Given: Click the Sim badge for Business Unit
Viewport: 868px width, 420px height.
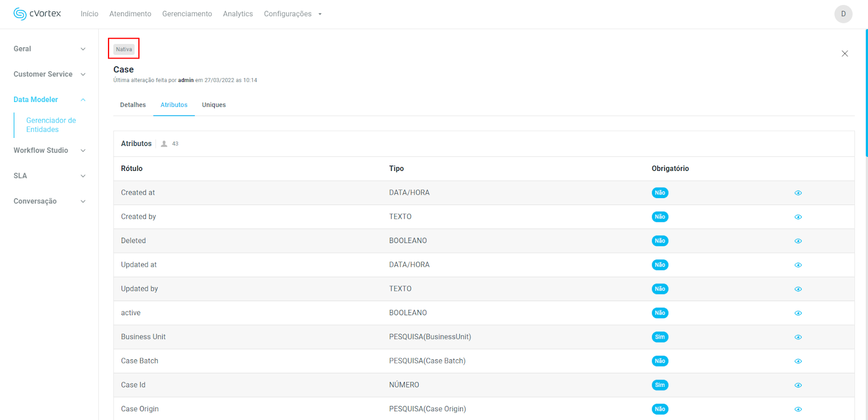Looking at the screenshot, I should tap(660, 337).
